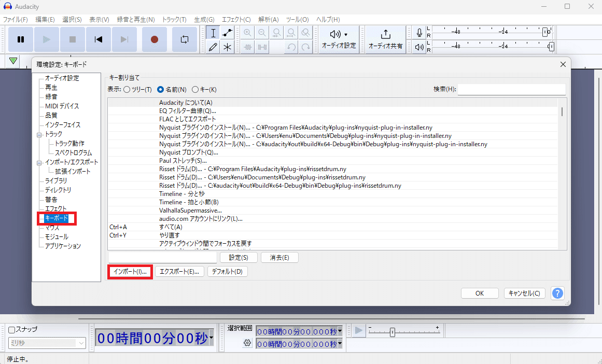Select the Multi-tool asterisk icon
This screenshot has width=602, height=364.
click(227, 47)
